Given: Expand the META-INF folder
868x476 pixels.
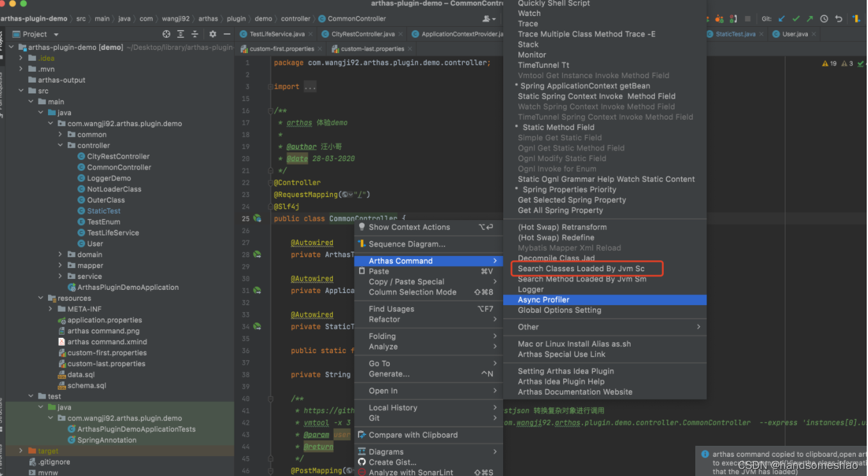Looking at the screenshot, I should click(51, 309).
